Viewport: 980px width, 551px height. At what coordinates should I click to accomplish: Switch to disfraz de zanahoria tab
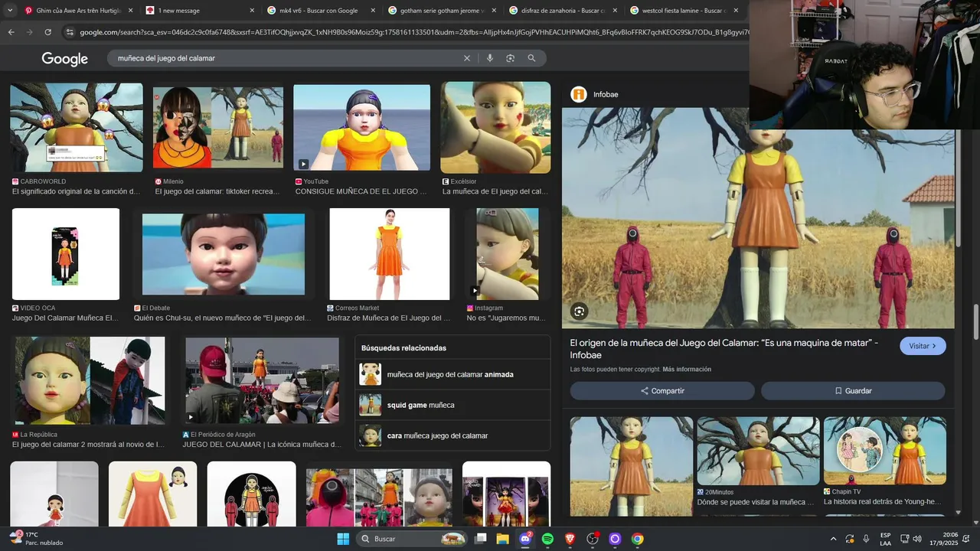562,11
